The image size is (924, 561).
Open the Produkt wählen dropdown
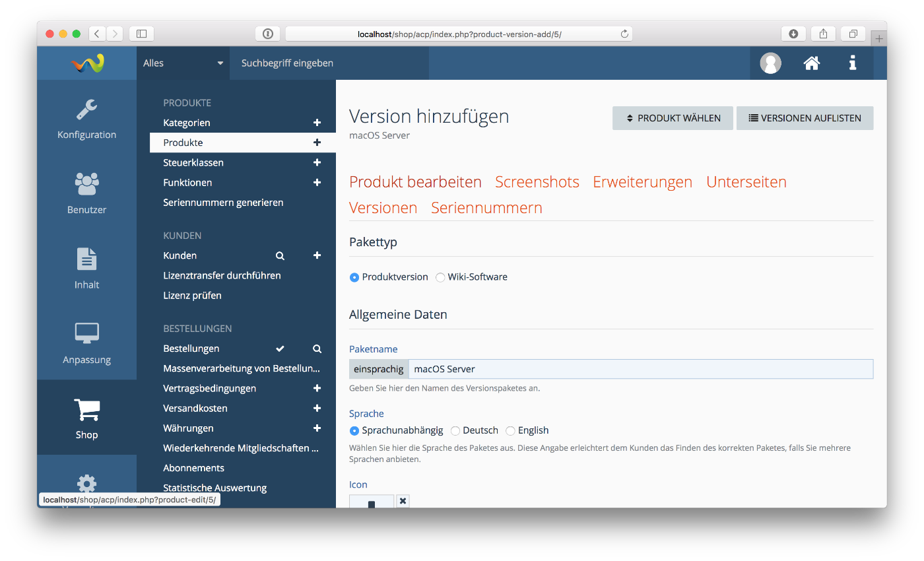pos(672,118)
